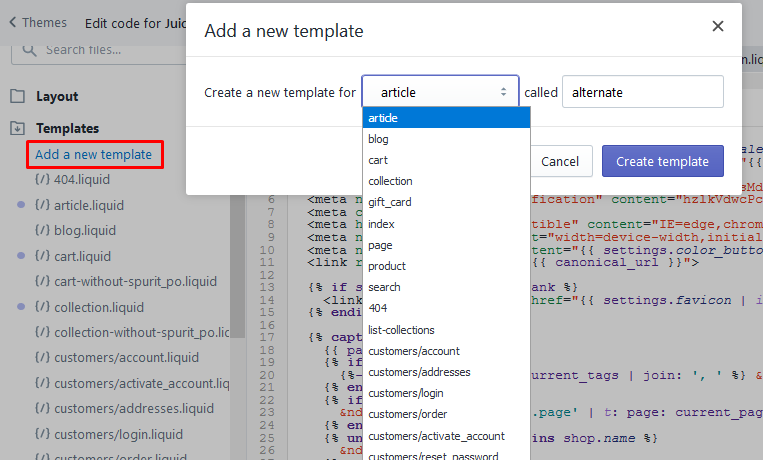Click the Add a new template link
Viewport: 763px width, 460px height.
(x=93, y=155)
